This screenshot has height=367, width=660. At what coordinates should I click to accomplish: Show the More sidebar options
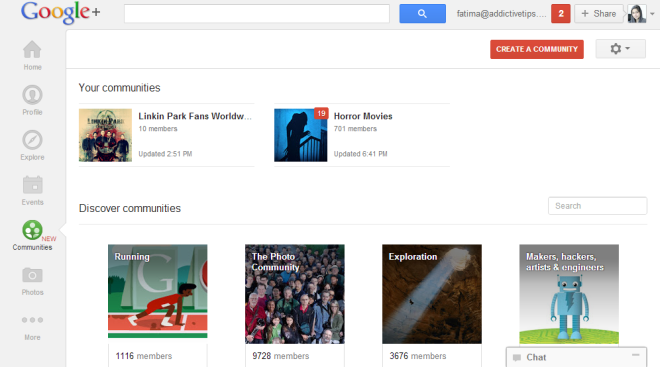32,320
